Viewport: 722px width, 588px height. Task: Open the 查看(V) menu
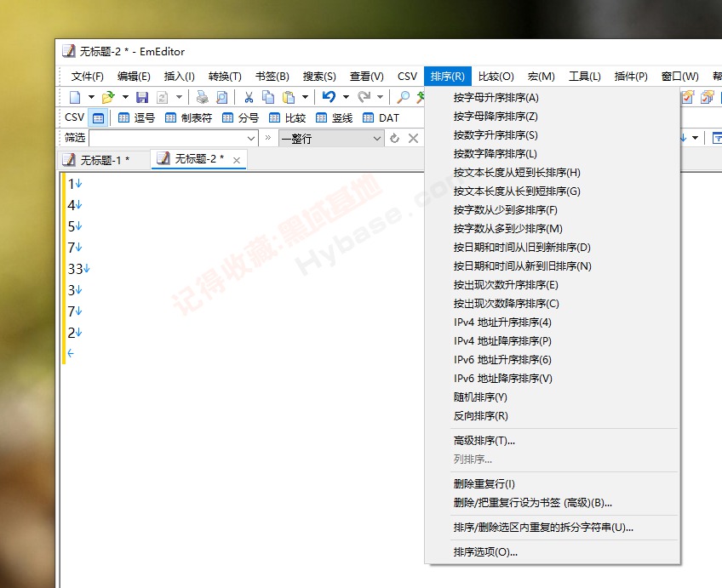366,77
